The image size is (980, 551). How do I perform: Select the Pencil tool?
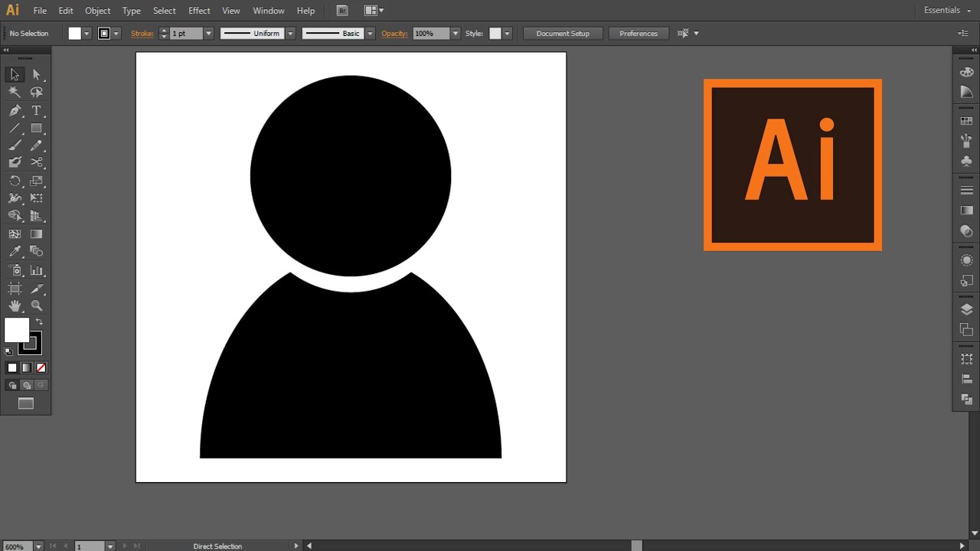pyautogui.click(x=36, y=145)
